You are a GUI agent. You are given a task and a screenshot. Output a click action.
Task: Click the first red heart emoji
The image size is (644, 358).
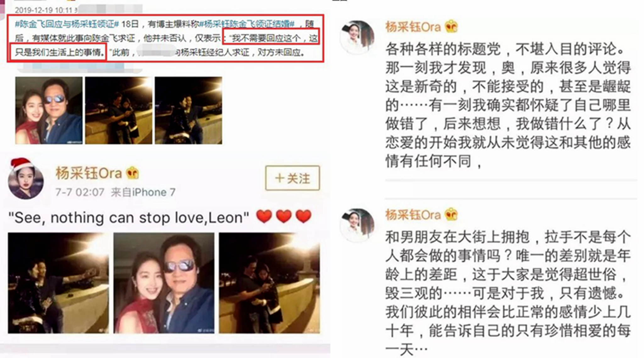[x=264, y=217]
